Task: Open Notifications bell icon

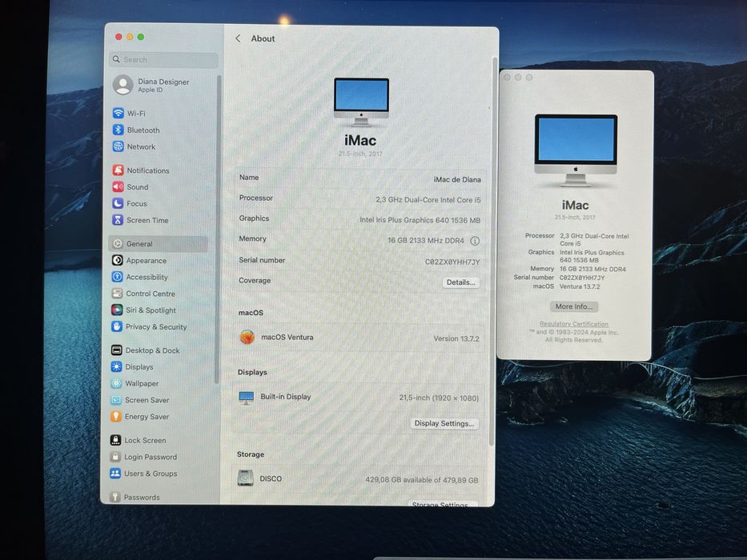Action: (x=118, y=170)
